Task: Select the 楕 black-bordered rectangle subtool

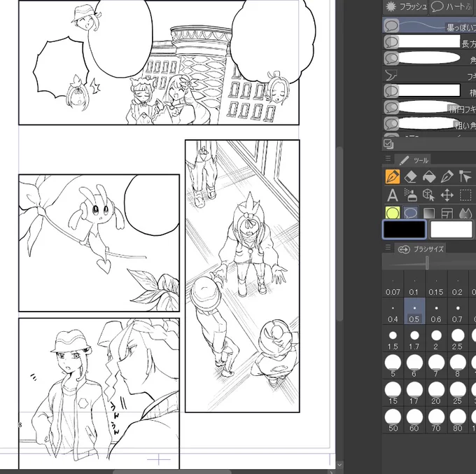Action: (x=429, y=91)
